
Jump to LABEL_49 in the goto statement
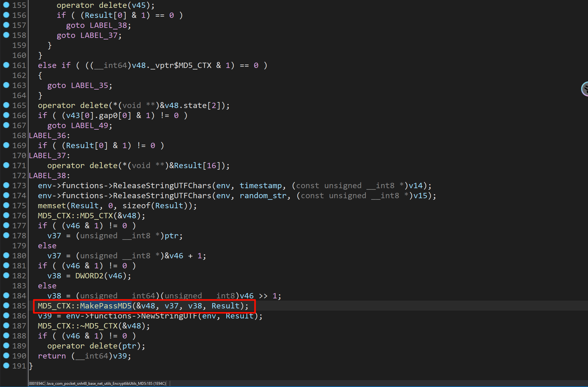coord(90,126)
